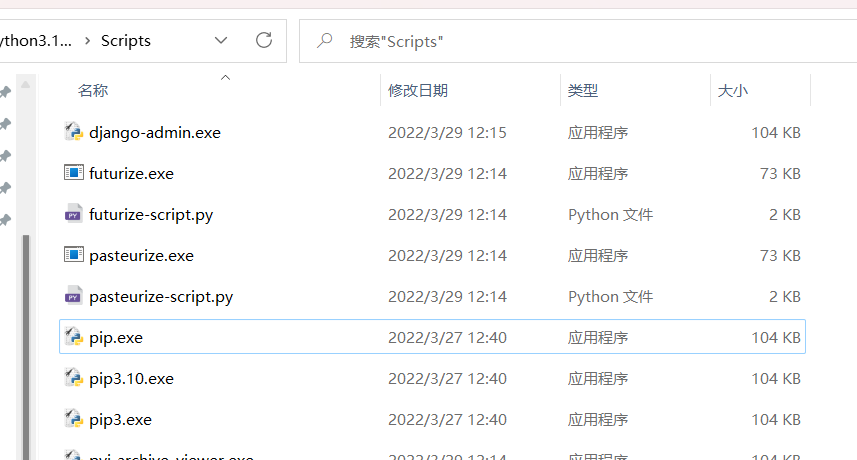Sort files by 大小 column header
857x460 pixels.
732,90
